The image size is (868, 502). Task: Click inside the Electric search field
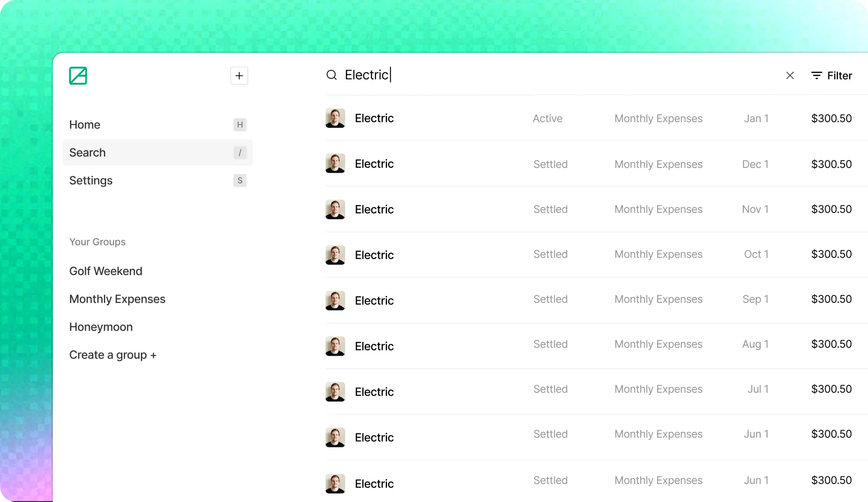(440, 74)
